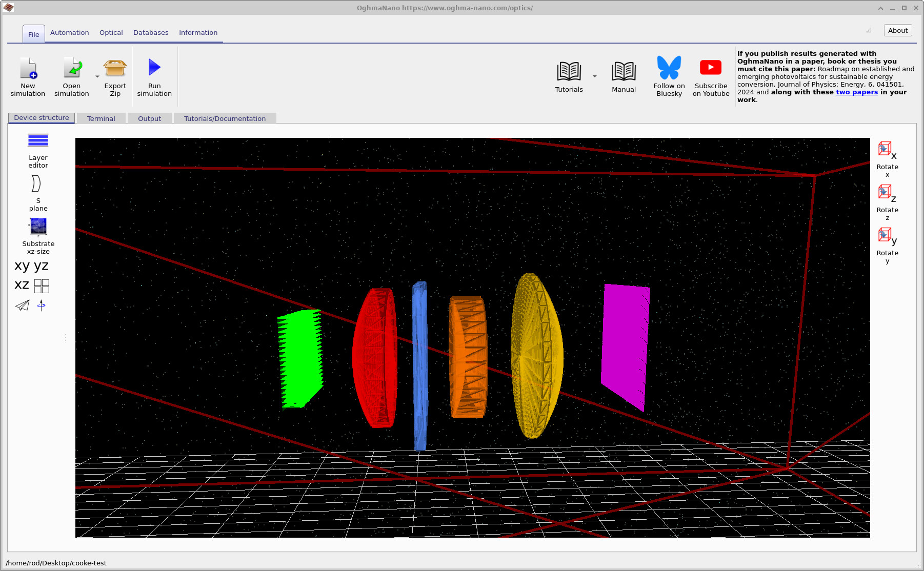Screen dimensions: 924x571
Task: Open the Substrate xz-size tool
Action: point(38,227)
